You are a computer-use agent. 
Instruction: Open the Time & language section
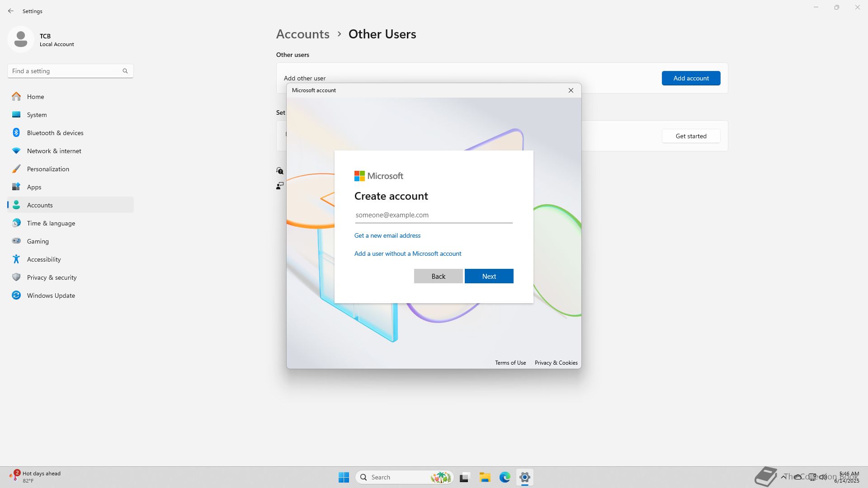click(x=51, y=223)
